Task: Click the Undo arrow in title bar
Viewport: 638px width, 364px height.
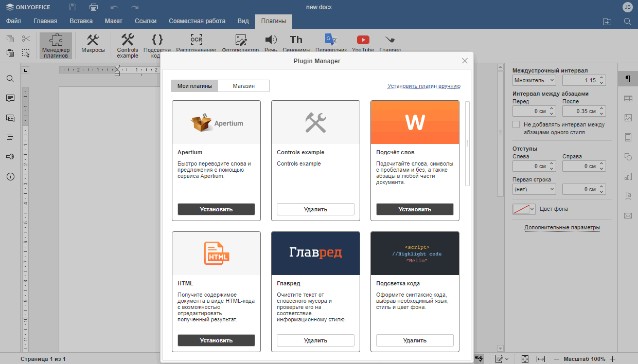Action: [x=114, y=7]
